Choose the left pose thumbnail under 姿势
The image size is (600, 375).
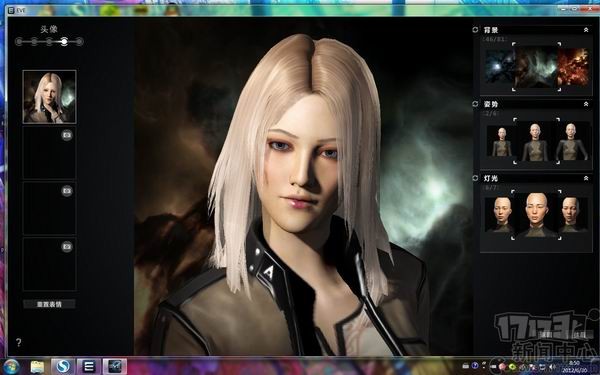coord(502,141)
